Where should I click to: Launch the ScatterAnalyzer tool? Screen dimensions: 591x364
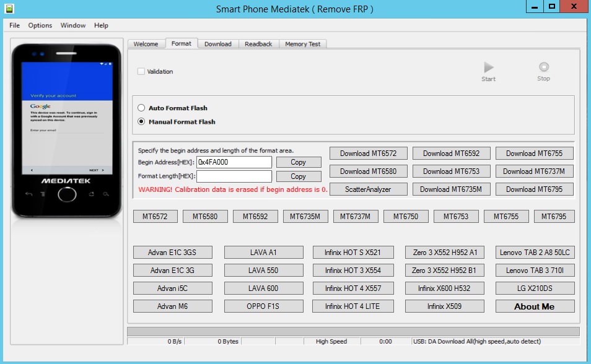pos(368,189)
